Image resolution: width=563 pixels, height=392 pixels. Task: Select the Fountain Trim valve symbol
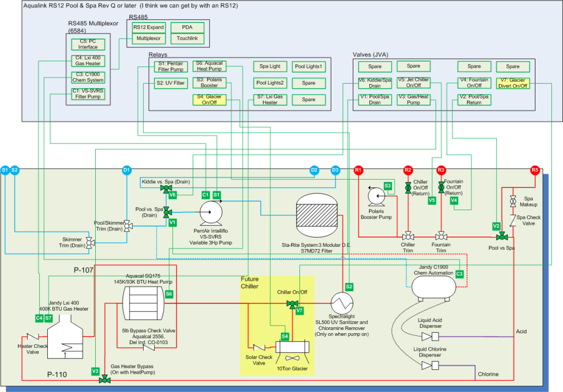pos(441,236)
